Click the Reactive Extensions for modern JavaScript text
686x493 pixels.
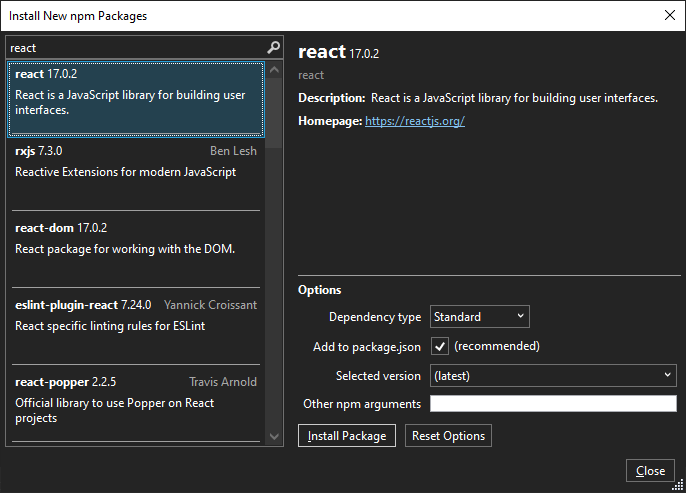126,172
